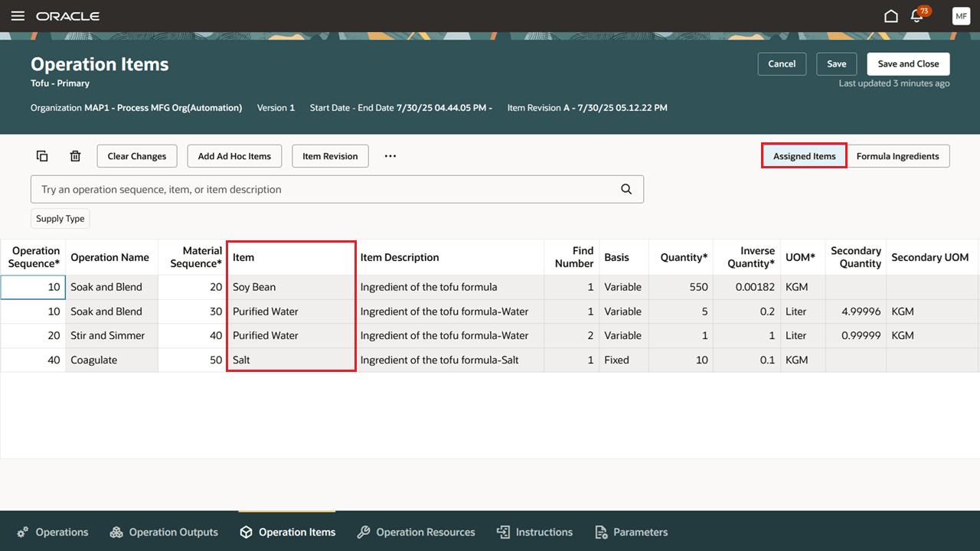Click the Save button
The image size is (980, 551).
pyautogui.click(x=837, y=64)
